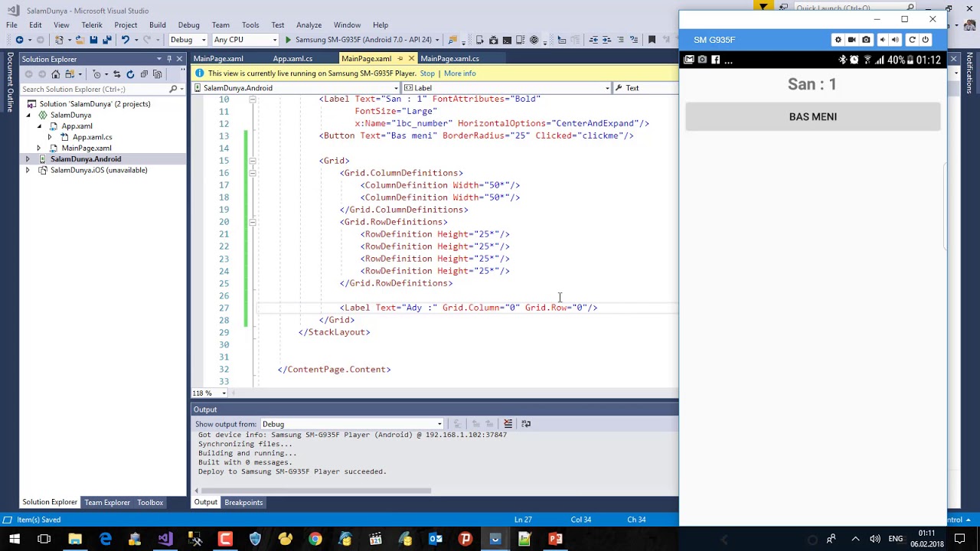
Task: Switch to the App.xaml.cs tab
Action: click(x=292, y=58)
